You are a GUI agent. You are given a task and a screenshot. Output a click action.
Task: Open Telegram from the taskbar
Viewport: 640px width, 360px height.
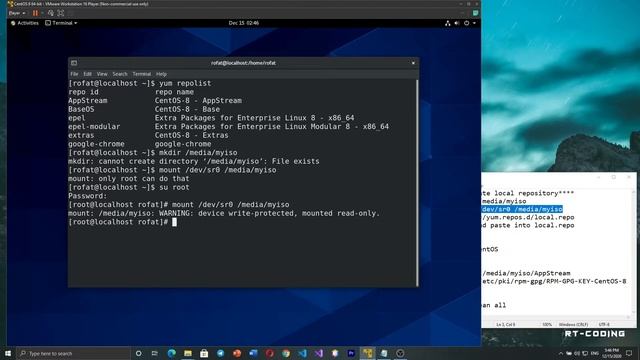pyautogui.click(x=220, y=353)
